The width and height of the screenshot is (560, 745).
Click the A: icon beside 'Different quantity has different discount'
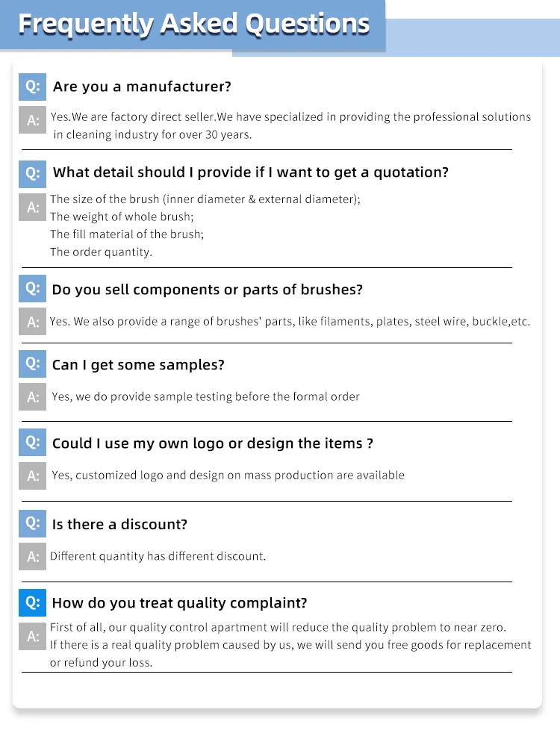32,556
